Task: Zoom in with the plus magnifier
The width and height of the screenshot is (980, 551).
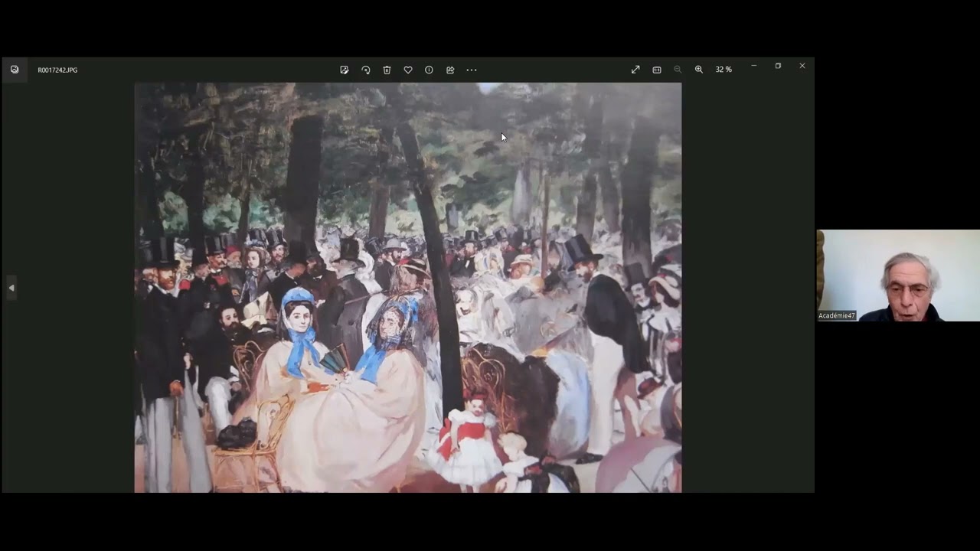Action: tap(699, 70)
